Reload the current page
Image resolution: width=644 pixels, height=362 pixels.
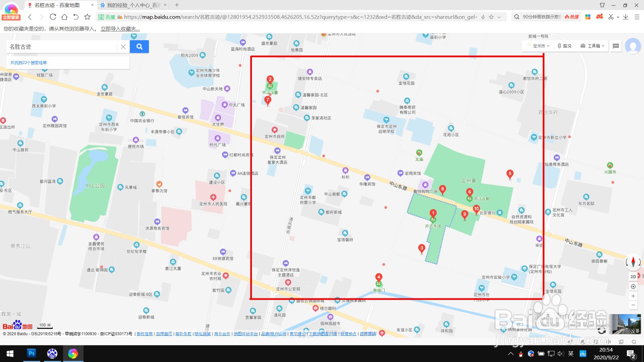point(53,17)
